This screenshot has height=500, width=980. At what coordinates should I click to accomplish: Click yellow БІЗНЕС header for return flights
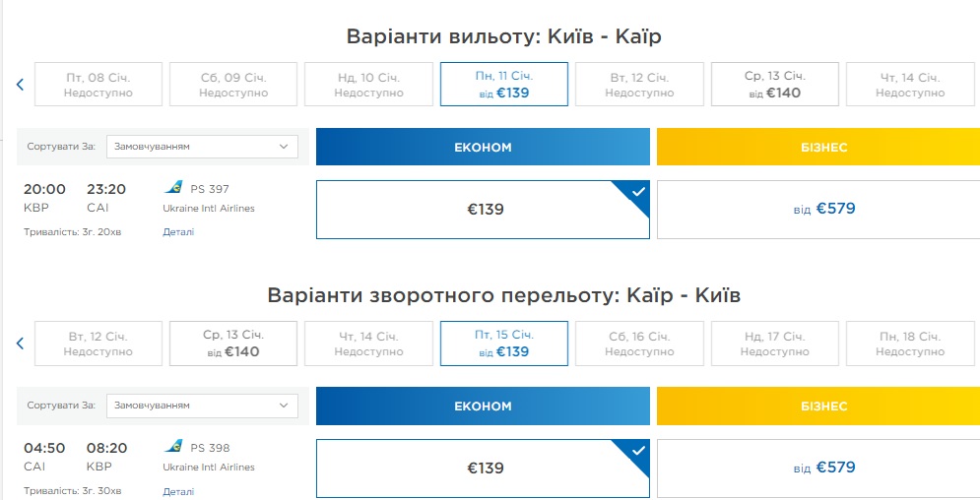click(817, 406)
